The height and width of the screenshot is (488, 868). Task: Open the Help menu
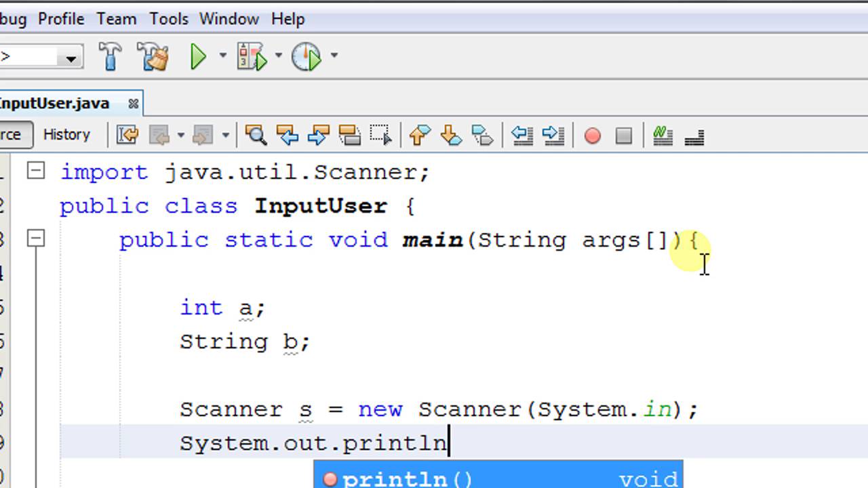(288, 19)
